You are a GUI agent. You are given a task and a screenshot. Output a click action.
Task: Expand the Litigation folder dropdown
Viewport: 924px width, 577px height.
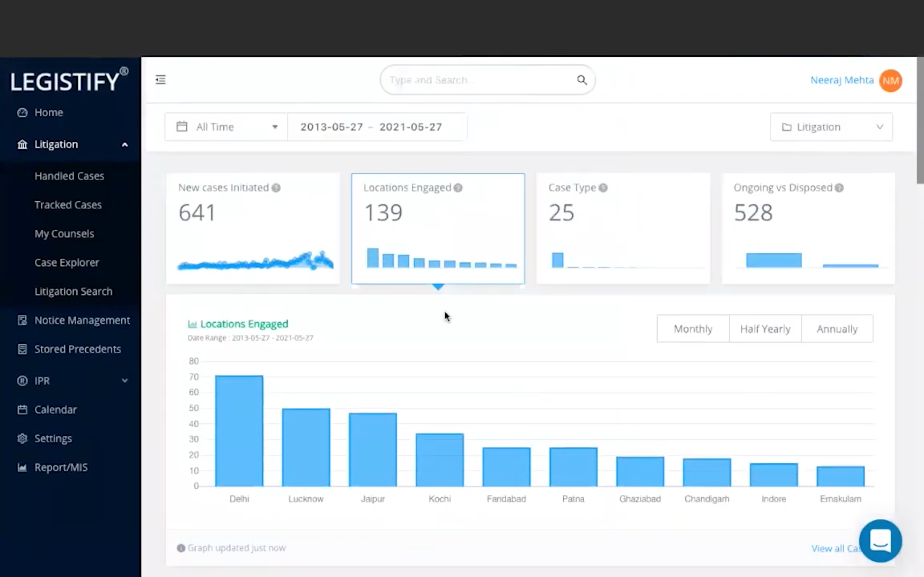(x=832, y=127)
